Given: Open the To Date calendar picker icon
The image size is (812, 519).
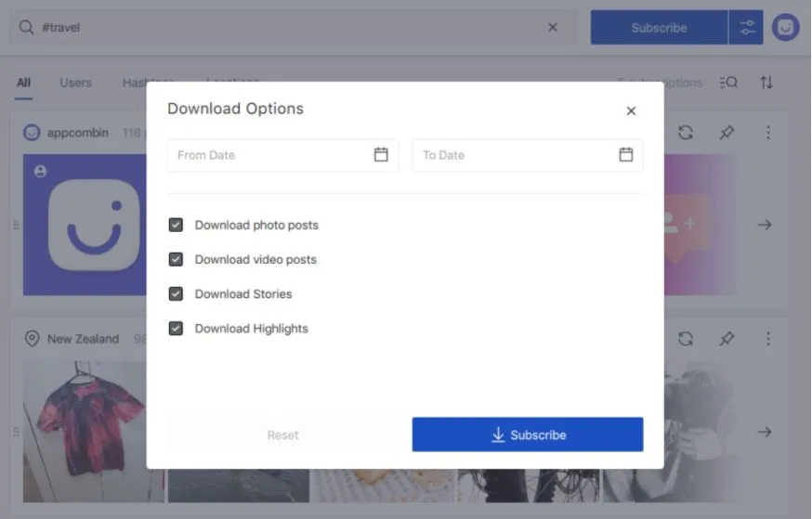Looking at the screenshot, I should [625, 155].
